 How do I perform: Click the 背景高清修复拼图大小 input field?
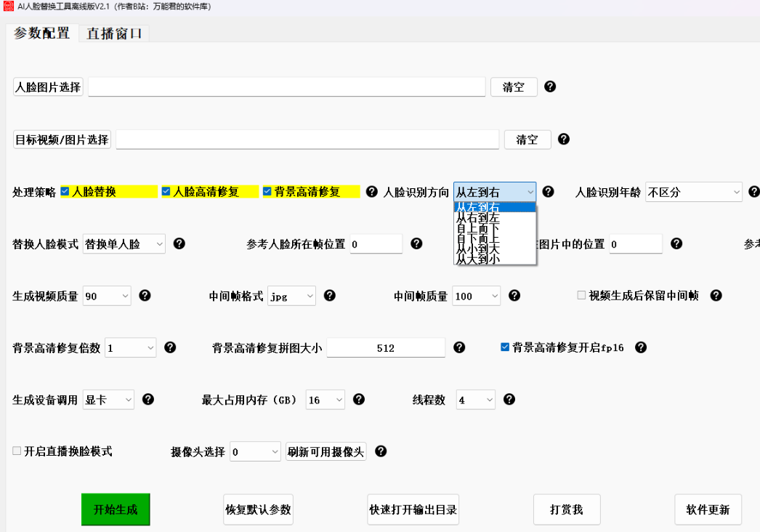385,348
